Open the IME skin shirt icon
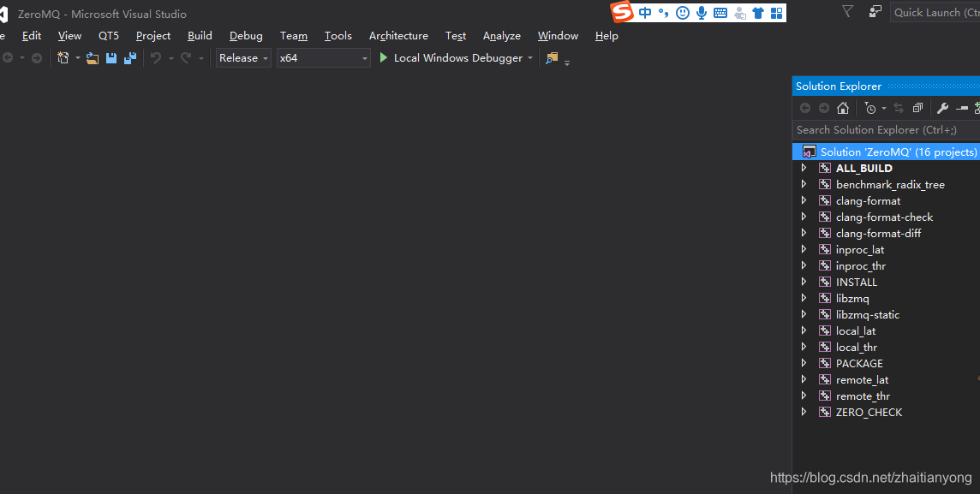This screenshot has width=980, height=494. tap(758, 13)
